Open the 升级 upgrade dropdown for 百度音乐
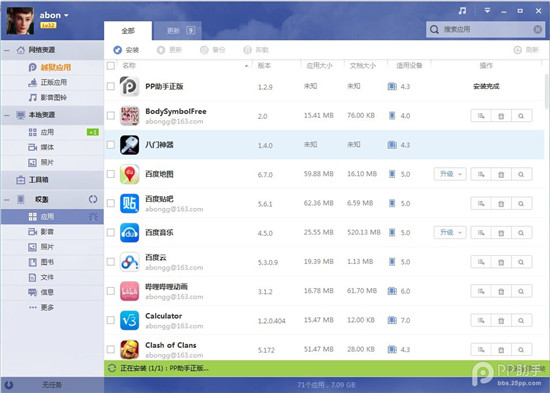The height and width of the screenshot is (393, 550). point(460,233)
